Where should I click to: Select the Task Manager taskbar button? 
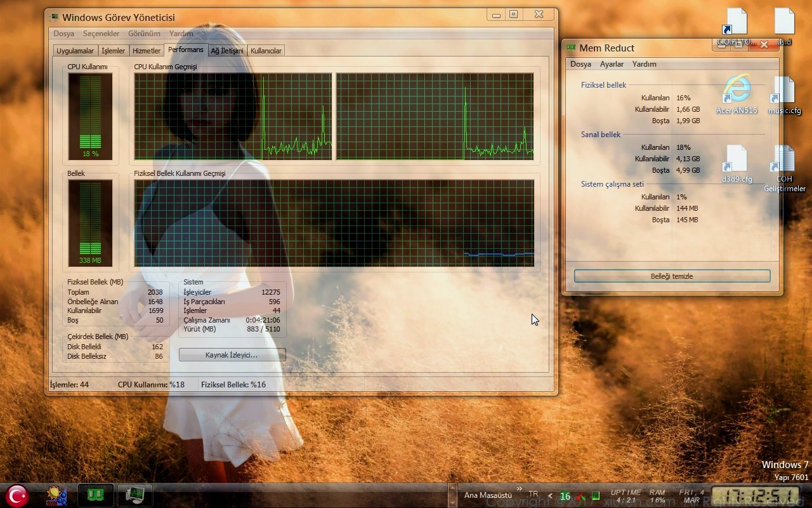click(x=134, y=495)
